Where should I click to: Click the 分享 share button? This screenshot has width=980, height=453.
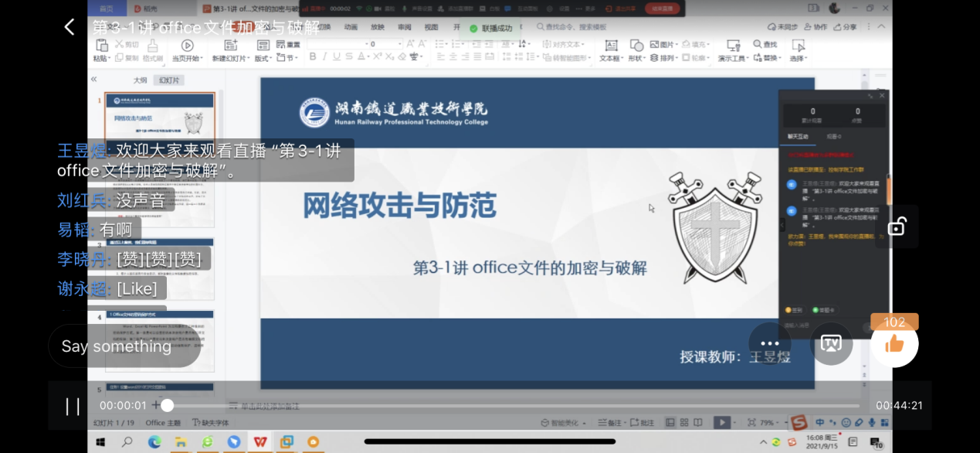tap(846, 27)
